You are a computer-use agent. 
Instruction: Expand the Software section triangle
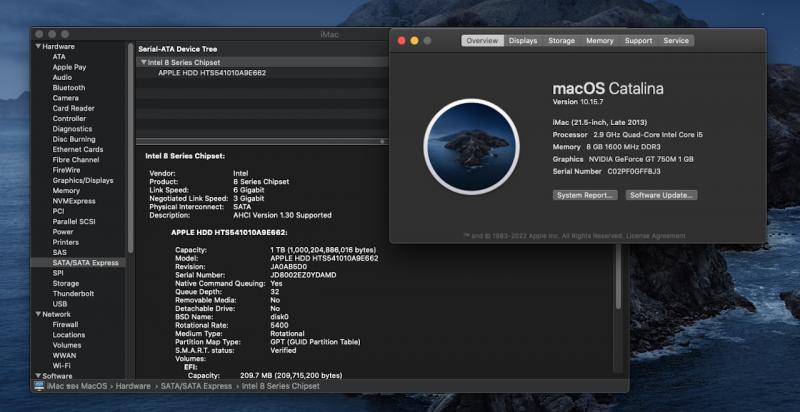point(38,376)
